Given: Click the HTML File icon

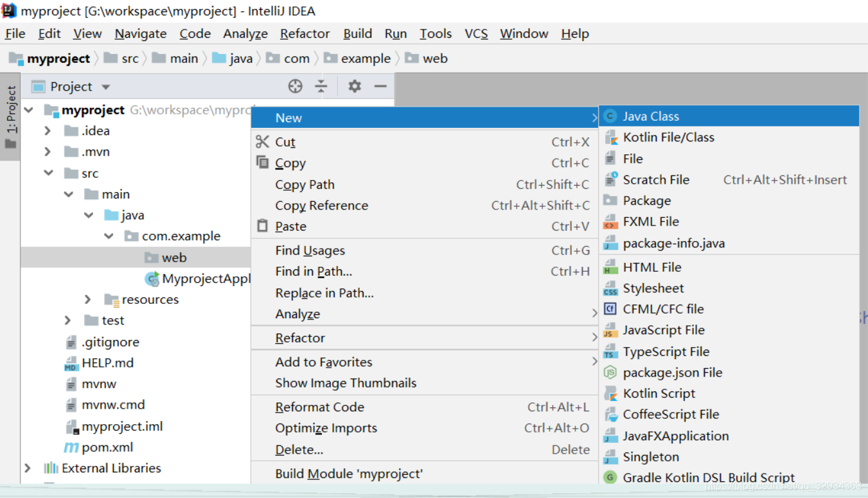Looking at the screenshot, I should tap(610, 267).
